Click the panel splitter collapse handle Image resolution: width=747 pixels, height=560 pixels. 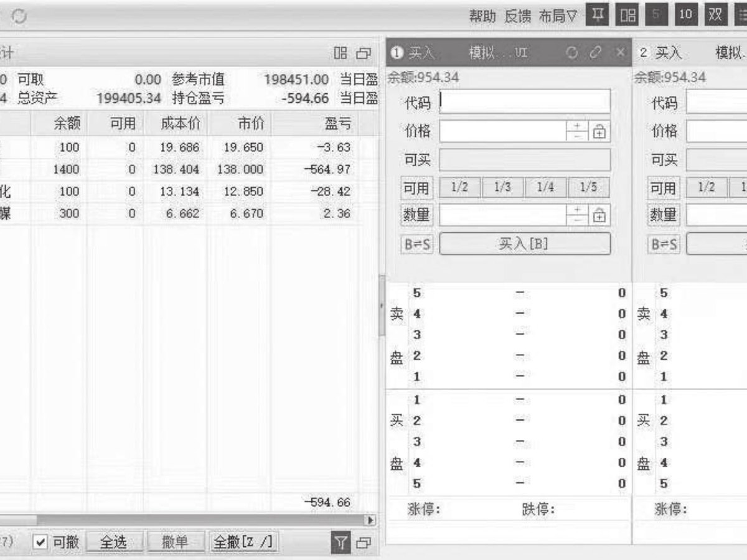click(x=382, y=306)
